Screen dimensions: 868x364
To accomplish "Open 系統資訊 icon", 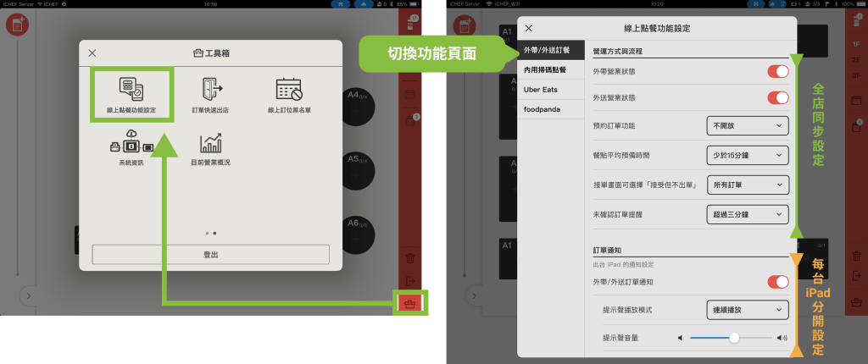I will 131,147.
